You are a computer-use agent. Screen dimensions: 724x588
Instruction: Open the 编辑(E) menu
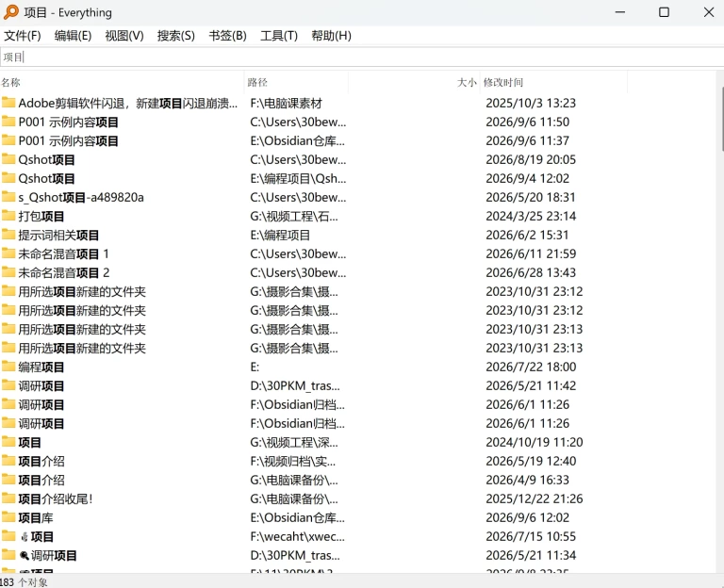[x=73, y=36]
